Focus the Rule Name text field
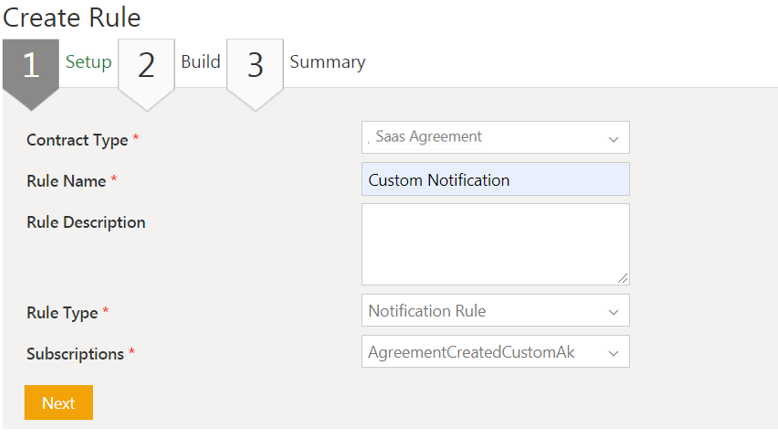The width and height of the screenshot is (778, 432). click(495, 180)
